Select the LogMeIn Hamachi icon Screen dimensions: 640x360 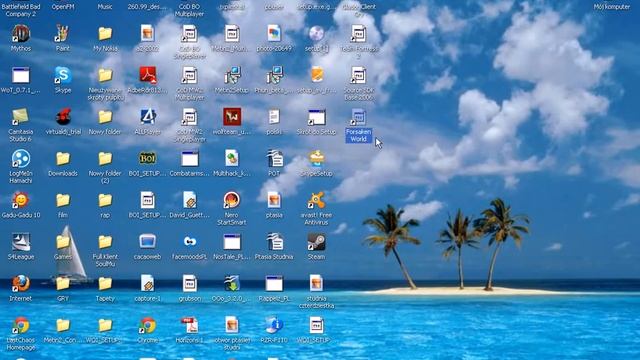[x=20, y=159]
